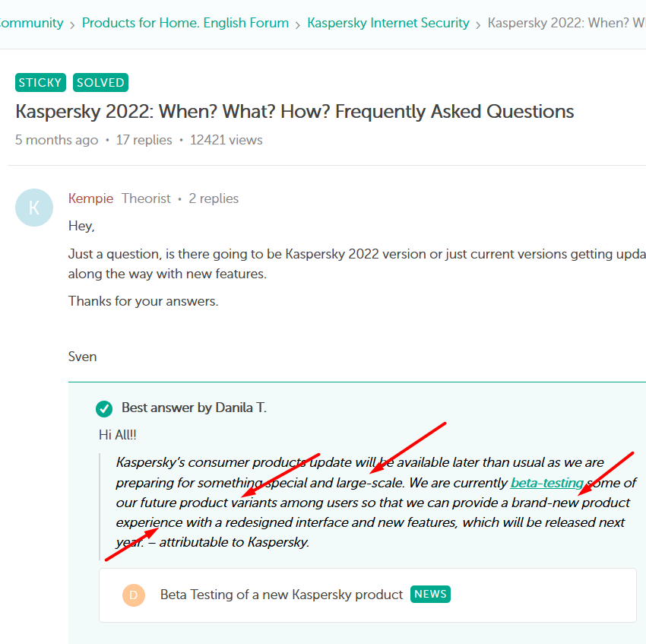Open Beta Testing of a new Kaspersky product
This screenshot has width=646, height=644.
click(281, 595)
